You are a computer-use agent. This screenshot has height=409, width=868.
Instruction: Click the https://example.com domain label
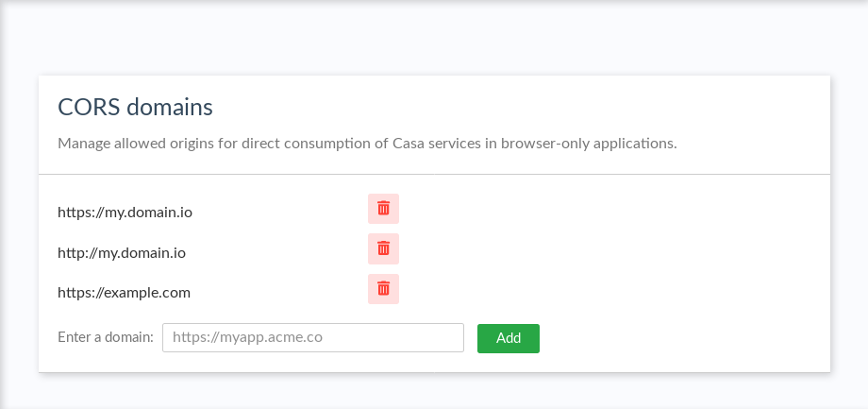click(124, 293)
